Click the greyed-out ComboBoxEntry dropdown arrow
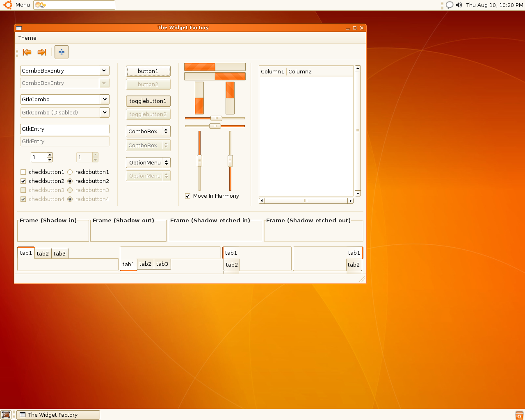Viewport: 525px width, 420px height. [104, 83]
